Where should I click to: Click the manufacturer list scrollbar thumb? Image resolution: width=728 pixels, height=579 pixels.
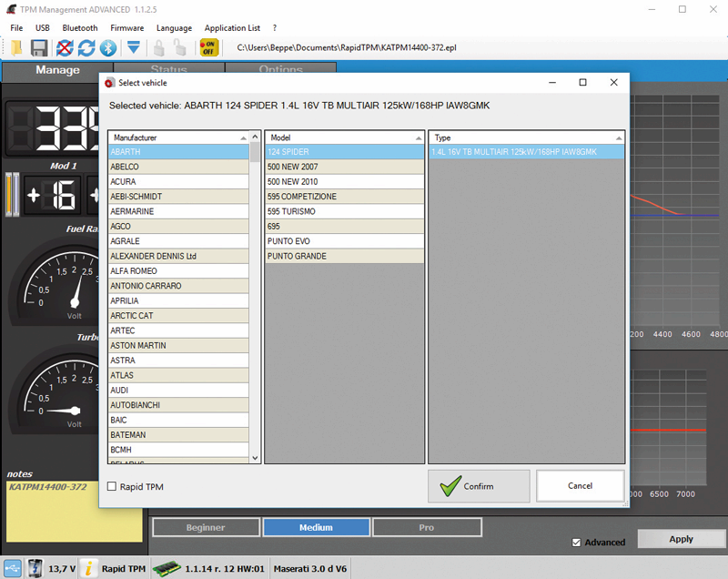pos(255,152)
